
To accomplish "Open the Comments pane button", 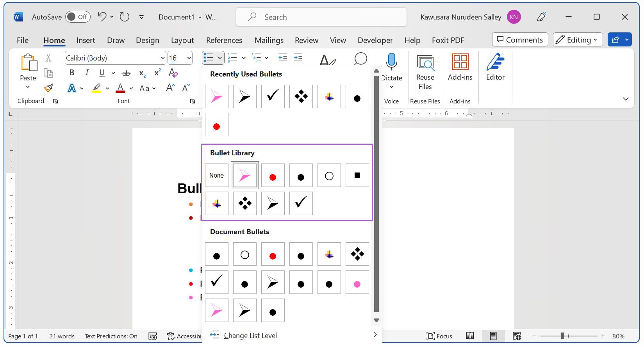I will tap(520, 40).
